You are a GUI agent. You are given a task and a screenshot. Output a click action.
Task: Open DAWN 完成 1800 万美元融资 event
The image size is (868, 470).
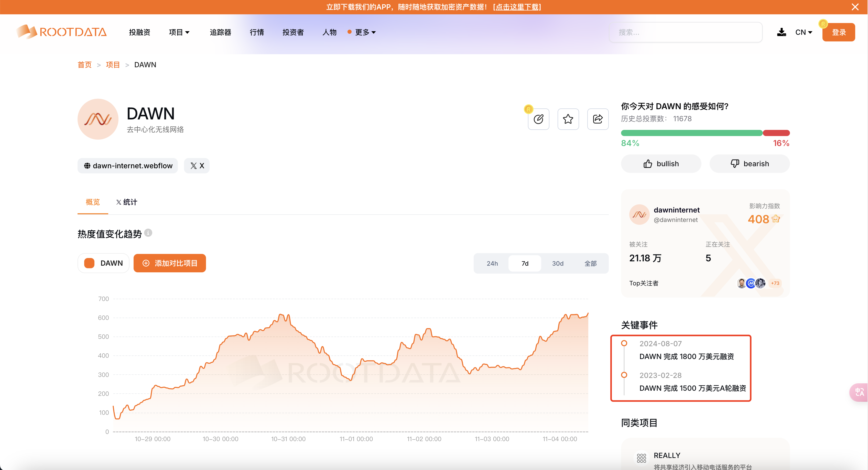click(686, 356)
